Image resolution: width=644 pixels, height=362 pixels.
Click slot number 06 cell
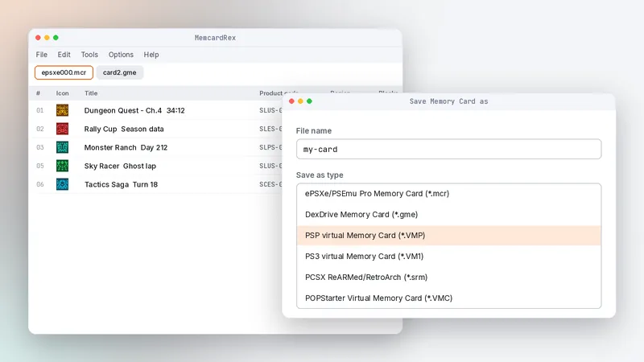pyautogui.click(x=39, y=184)
